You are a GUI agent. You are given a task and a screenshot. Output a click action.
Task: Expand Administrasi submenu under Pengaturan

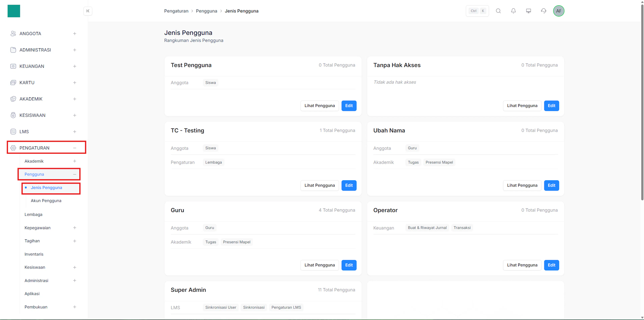coord(74,280)
